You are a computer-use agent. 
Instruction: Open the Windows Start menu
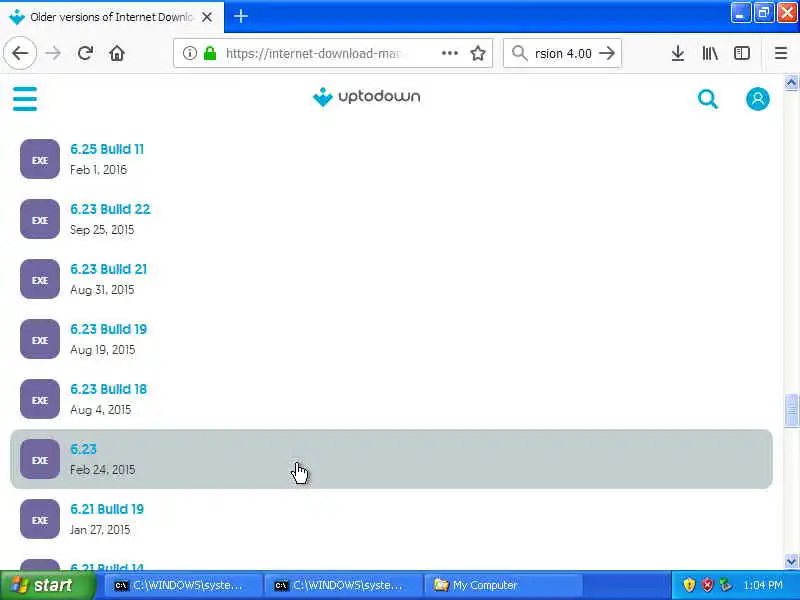click(47, 585)
